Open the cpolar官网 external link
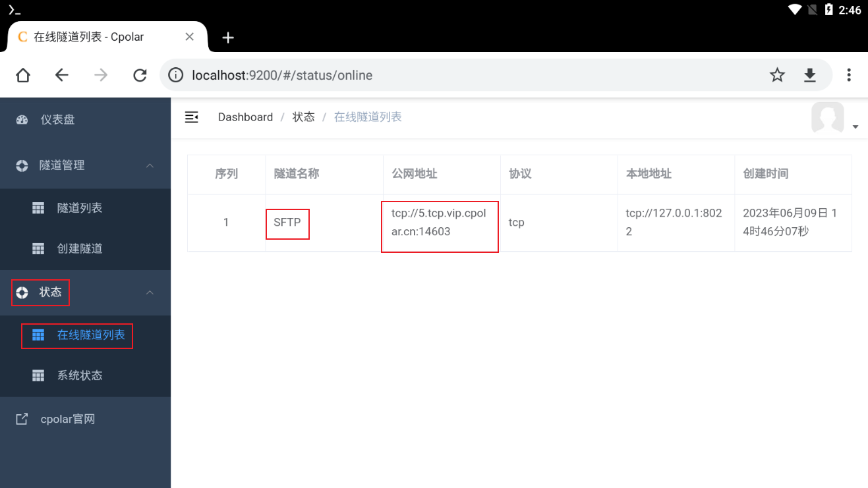This screenshot has height=488, width=868. tap(85, 419)
